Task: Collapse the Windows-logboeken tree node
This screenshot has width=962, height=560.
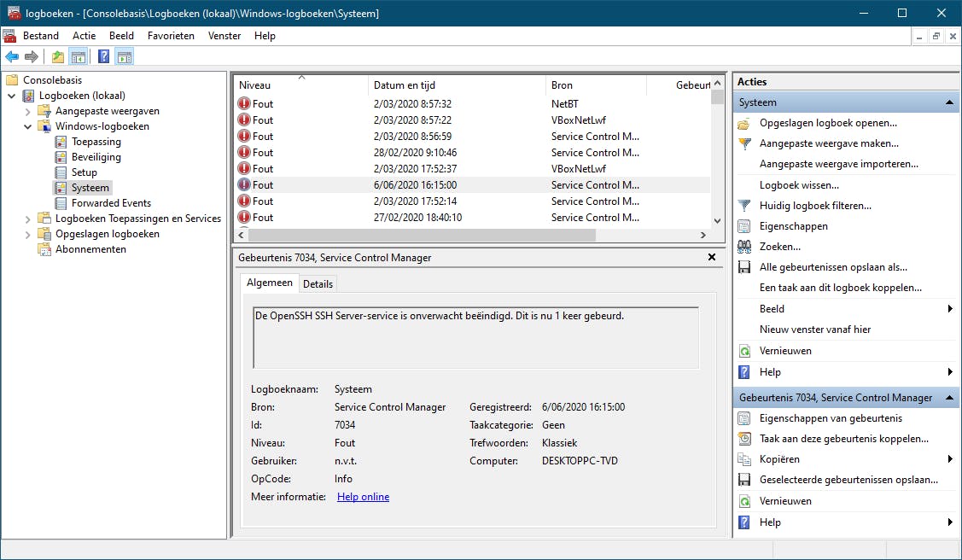Action: tap(28, 126)
